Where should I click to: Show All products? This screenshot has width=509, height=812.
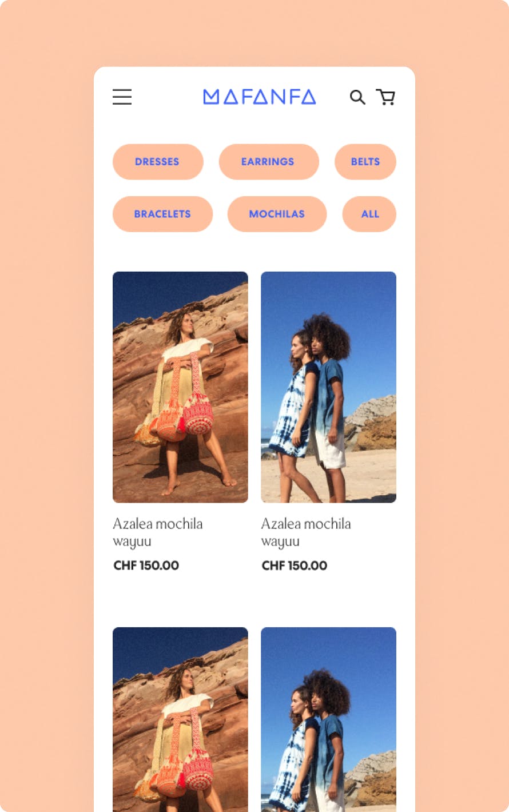pyautogui.click(x=369, y=214)
